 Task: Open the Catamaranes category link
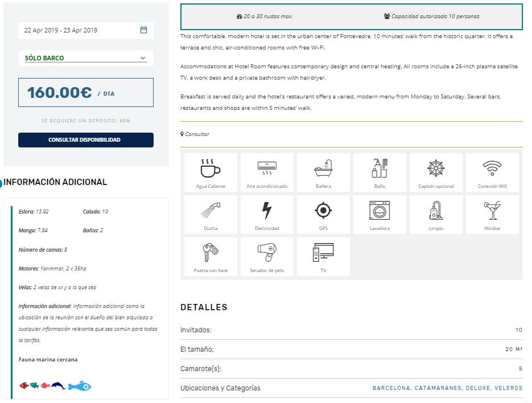pos(438,388)
